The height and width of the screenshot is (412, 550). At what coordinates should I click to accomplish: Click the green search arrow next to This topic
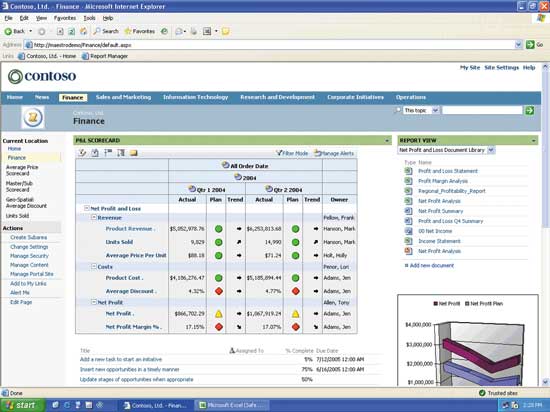click(529, 110)
